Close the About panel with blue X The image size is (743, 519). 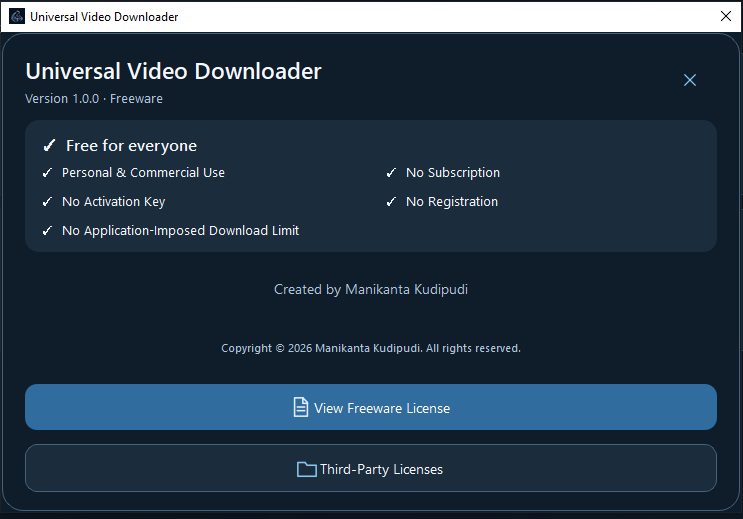(x=689, y=80)
